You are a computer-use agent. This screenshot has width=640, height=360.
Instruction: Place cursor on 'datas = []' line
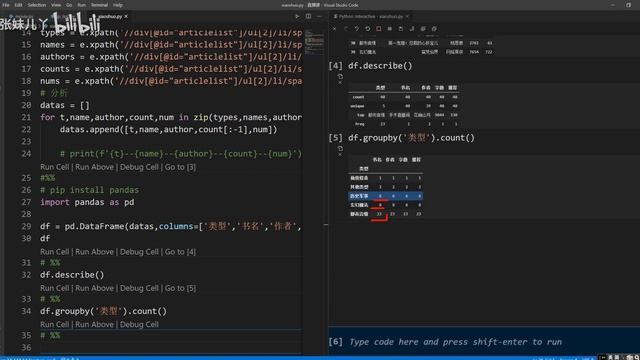(64, 105)
